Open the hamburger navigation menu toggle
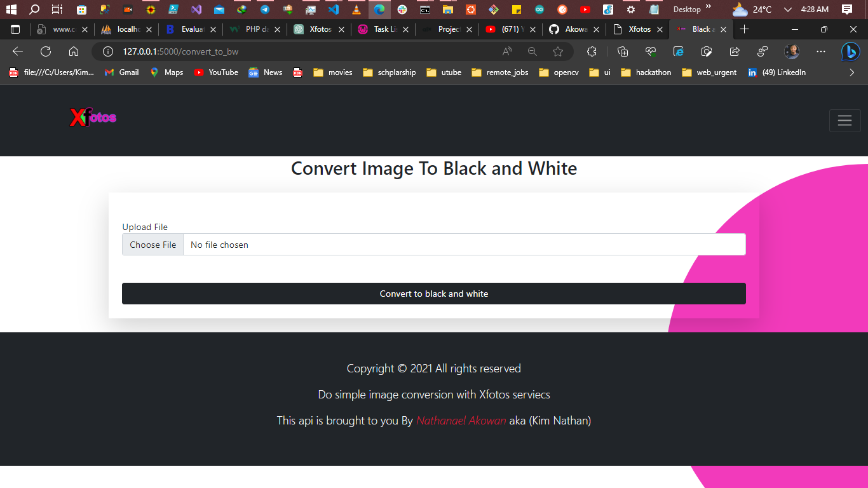 pyautogui.click(x=844, y=121)
